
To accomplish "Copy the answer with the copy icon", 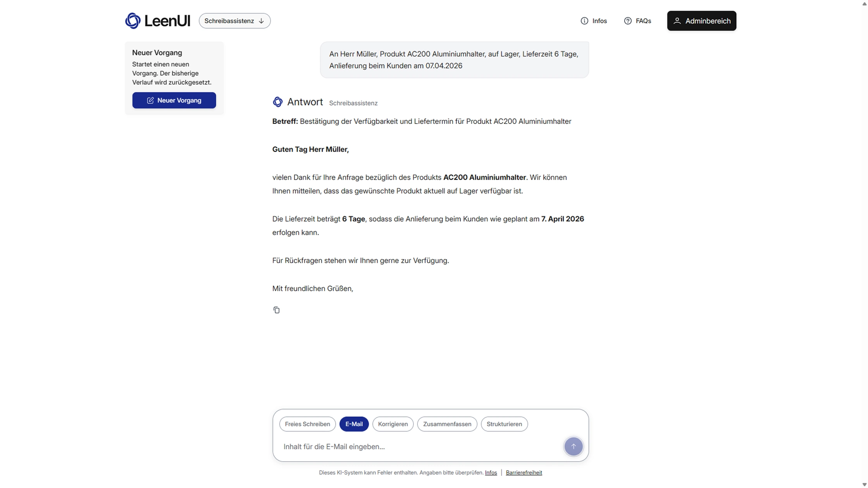I will pos(276,310).
